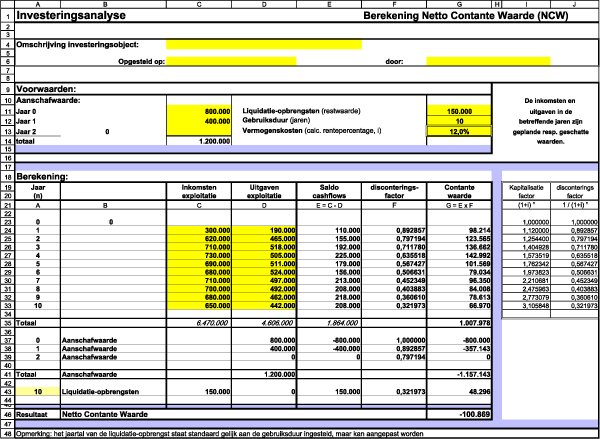The width and height of the screenshot is (600, 439).
Task: Click the "Netto Contante Waarde" result label
Action: tap(105, 414)
